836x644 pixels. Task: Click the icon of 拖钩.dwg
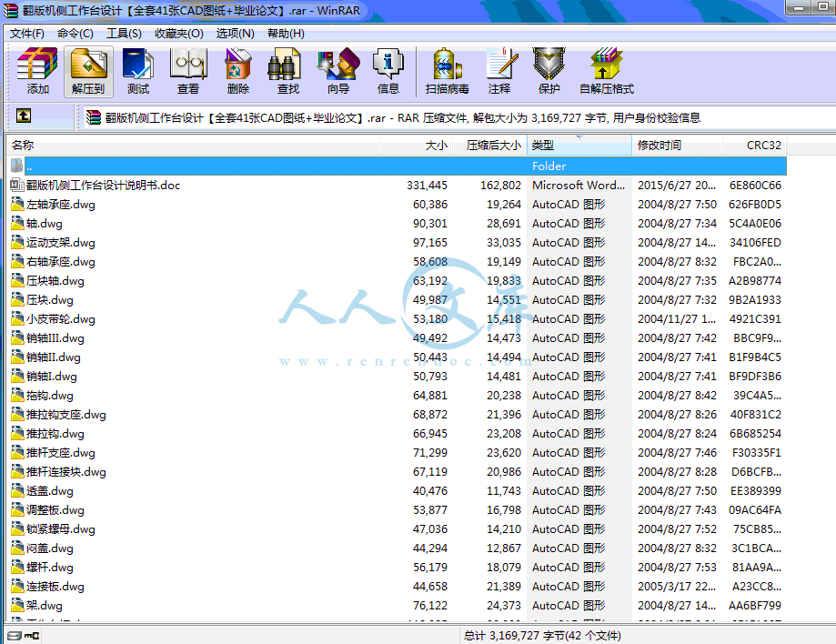click(x=17, y=395)
